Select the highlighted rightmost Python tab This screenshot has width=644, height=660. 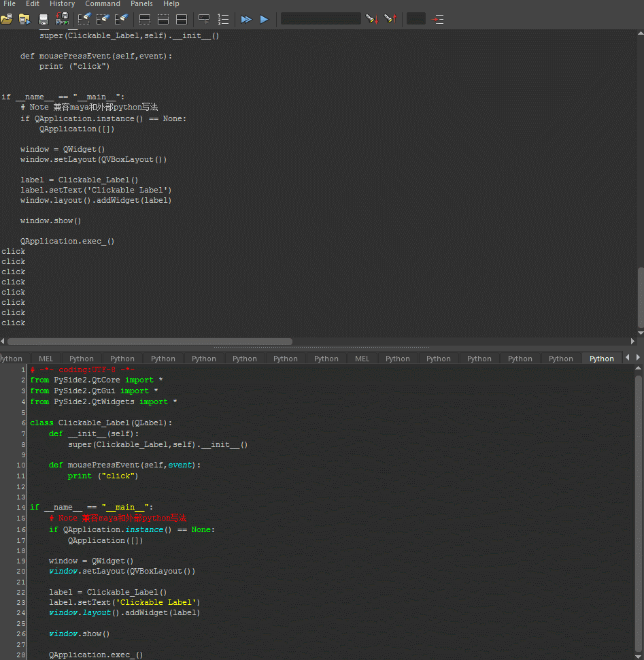(601, 359)
